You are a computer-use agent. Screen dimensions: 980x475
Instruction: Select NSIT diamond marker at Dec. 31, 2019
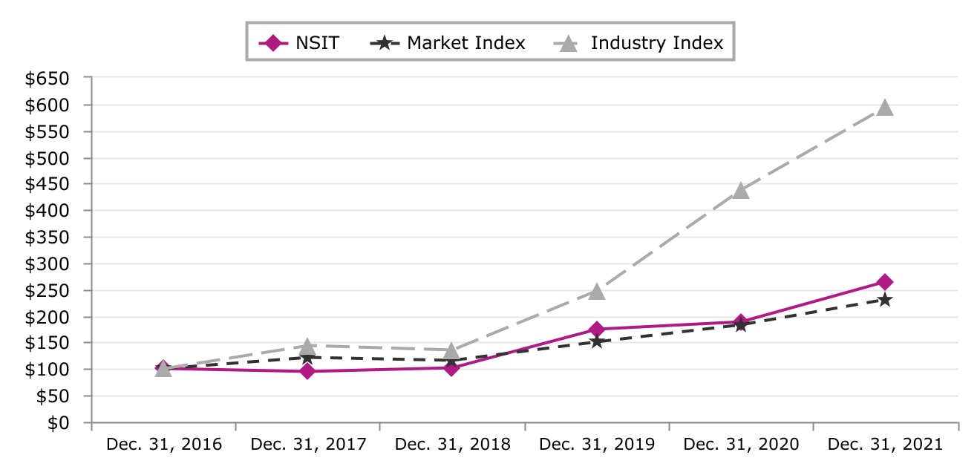[x=596, y=330]
